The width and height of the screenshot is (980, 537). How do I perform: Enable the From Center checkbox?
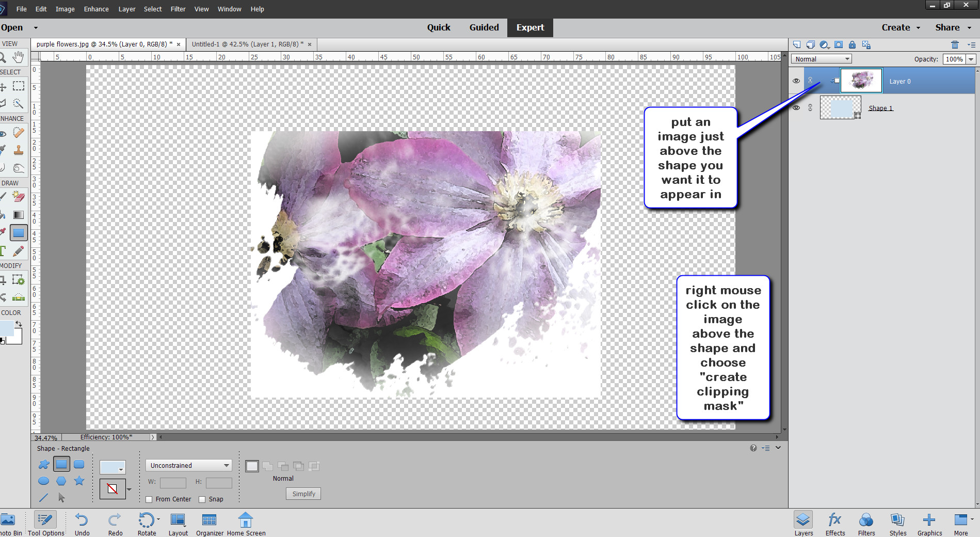[149, 499]
